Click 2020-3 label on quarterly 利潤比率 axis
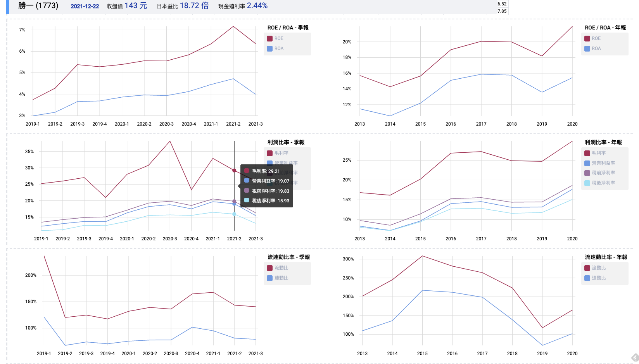 pyautogui.click(x=170, y=239)
